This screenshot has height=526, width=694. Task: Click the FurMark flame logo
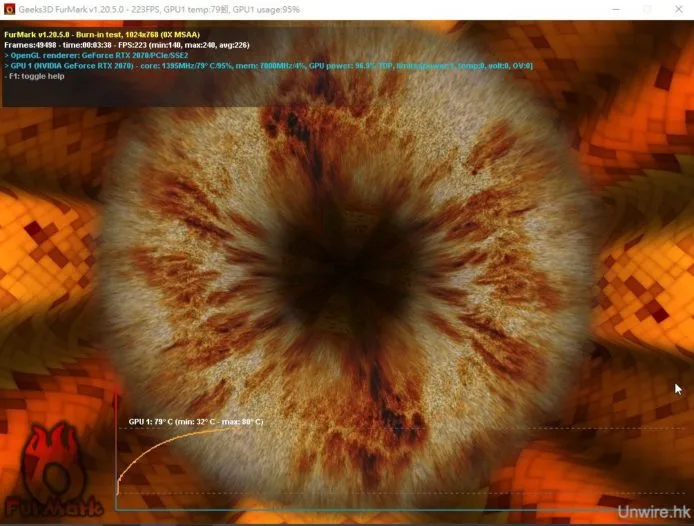53,470
